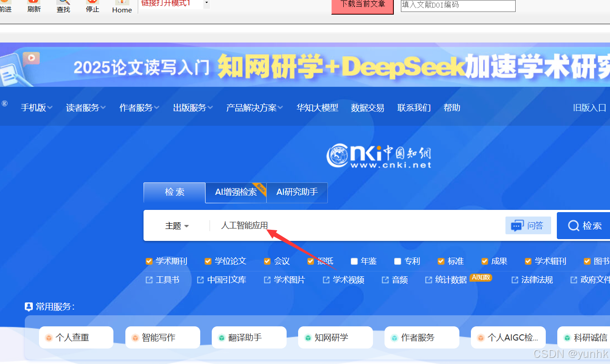
Task: Click the 旧版入口 link
Action: coord(589,108)
